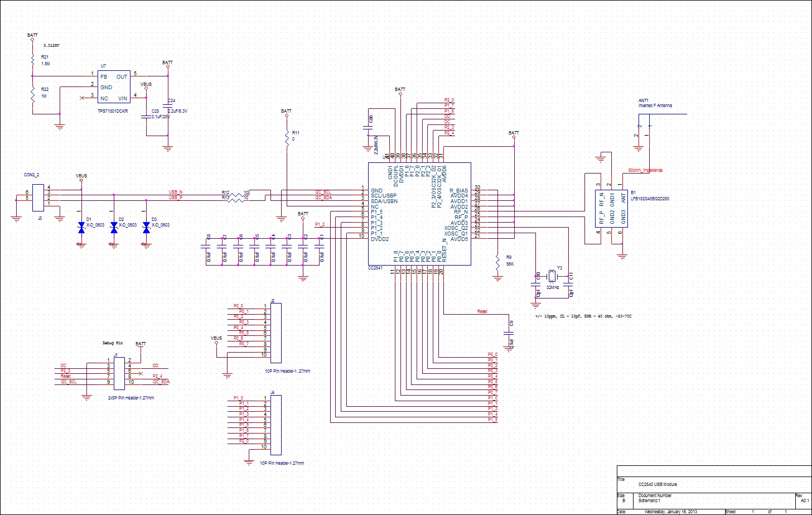Select reset capacitor C9

coord(509,333)
